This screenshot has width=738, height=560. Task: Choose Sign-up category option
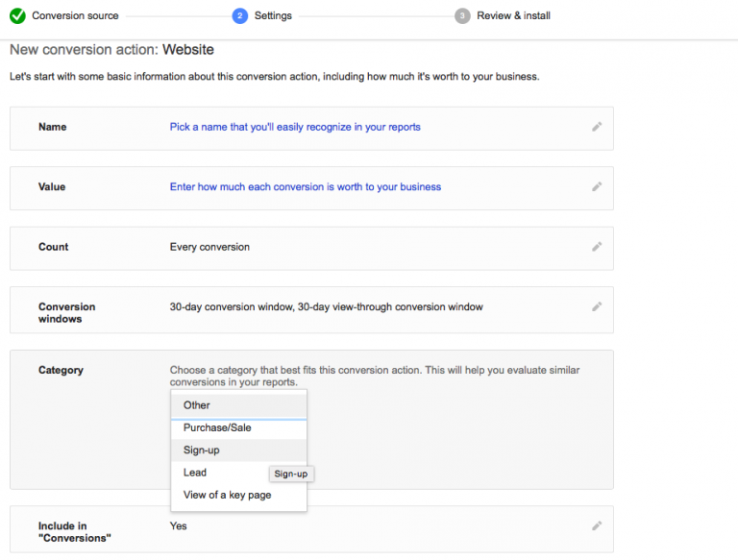(x=238, y=450)
